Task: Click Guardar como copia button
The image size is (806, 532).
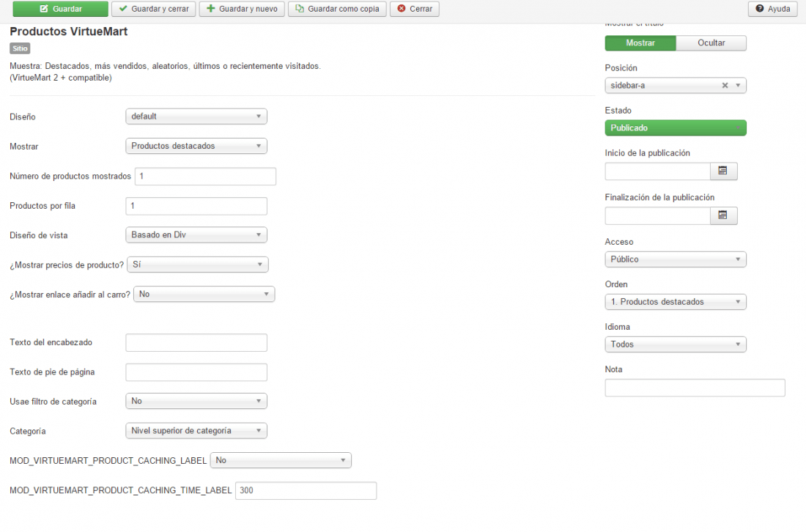Action: (337, 9)
